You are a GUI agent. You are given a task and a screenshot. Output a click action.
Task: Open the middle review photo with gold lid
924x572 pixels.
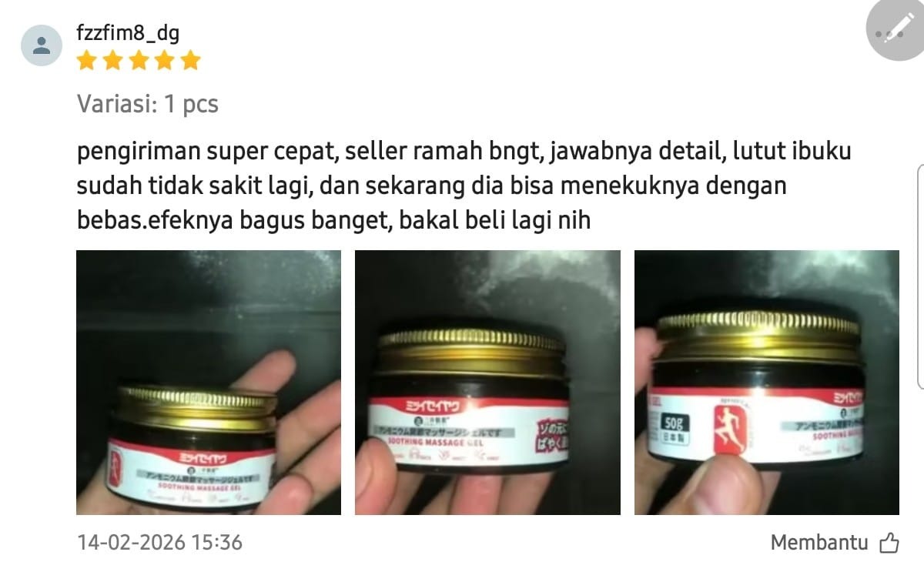coord(487,383)
